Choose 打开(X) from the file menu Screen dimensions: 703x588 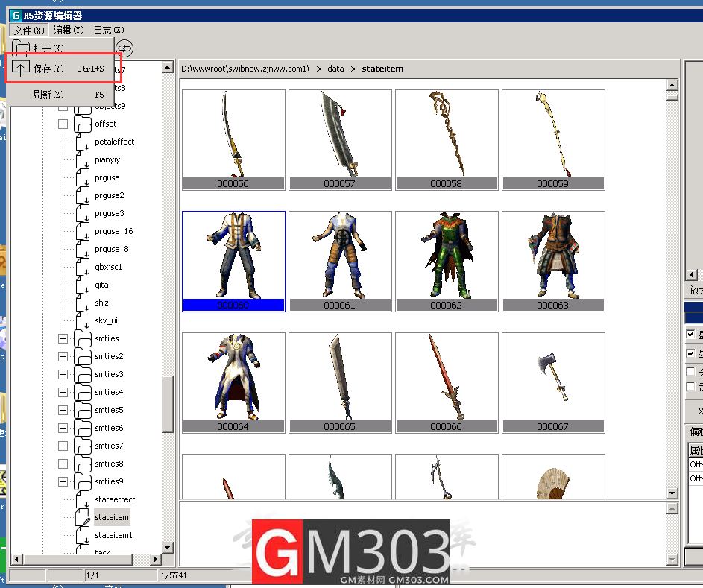click(62, 48)
